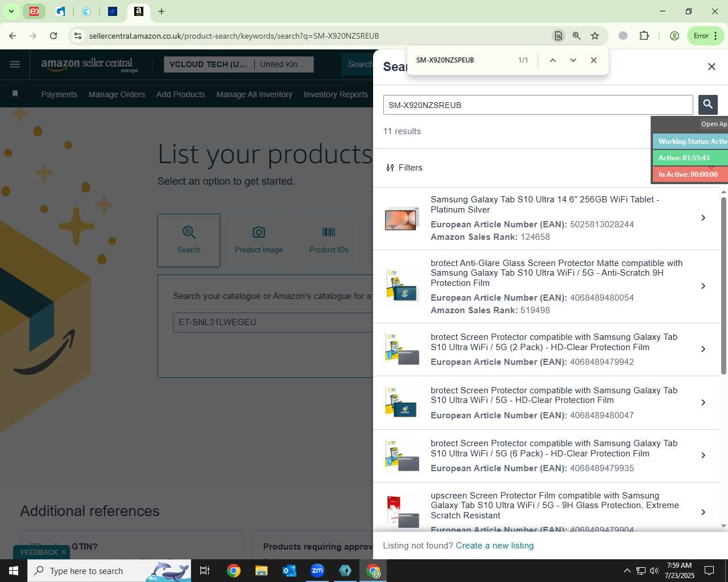Click the FEEDBACK button
Screen dimensions: 728x582
point(39,552)
